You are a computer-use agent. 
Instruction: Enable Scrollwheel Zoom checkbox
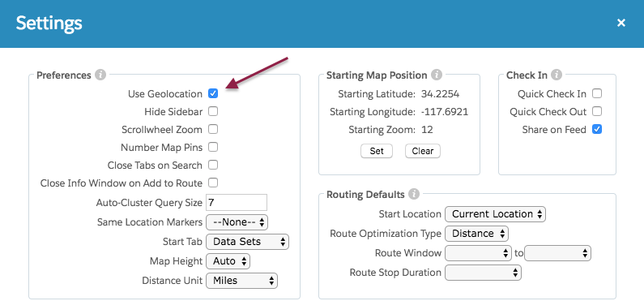click(213, 129)
